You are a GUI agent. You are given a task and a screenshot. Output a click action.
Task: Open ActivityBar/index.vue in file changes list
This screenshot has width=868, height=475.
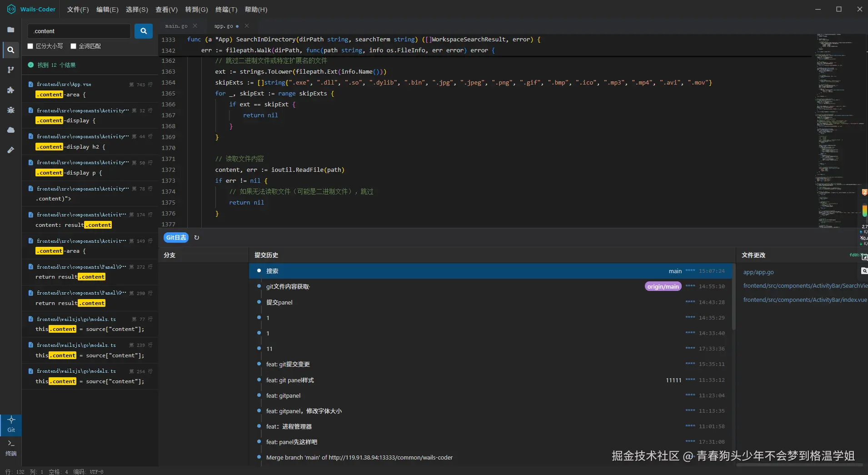point(805,300)
